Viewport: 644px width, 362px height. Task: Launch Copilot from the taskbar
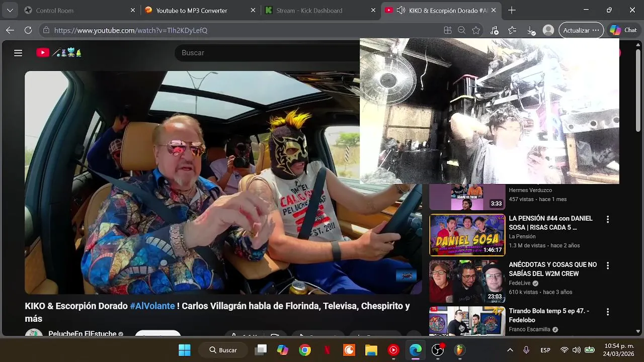tap(283, 350)
